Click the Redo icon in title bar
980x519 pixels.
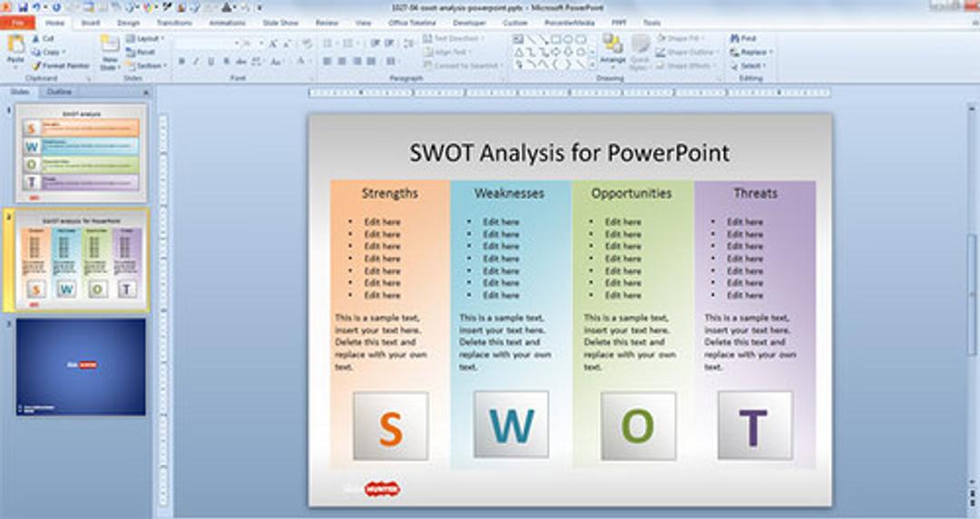pos(57,7)
